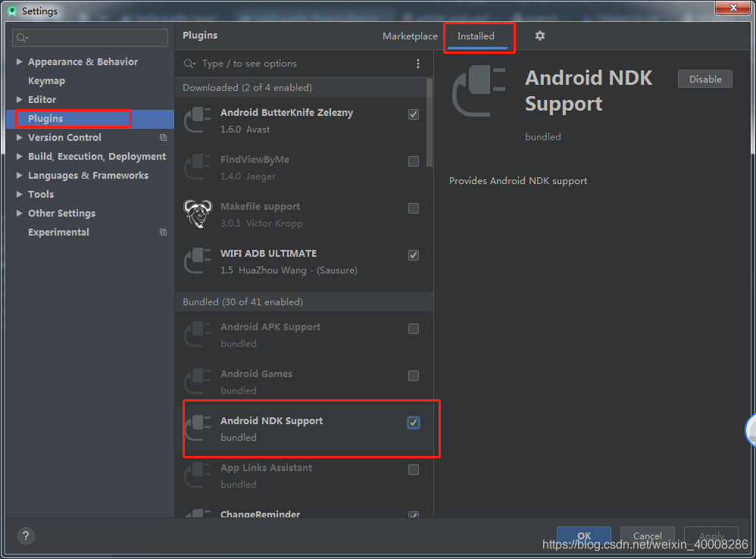Click the Android ButterKnife Zelezny plug icon

(198, 120)
